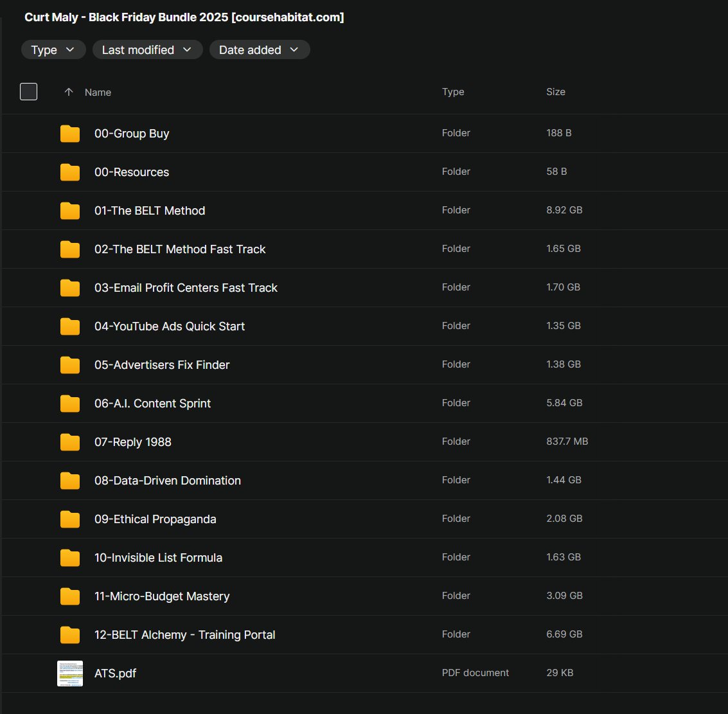
Task: Sort files by the Name column header
Action: 98,93
